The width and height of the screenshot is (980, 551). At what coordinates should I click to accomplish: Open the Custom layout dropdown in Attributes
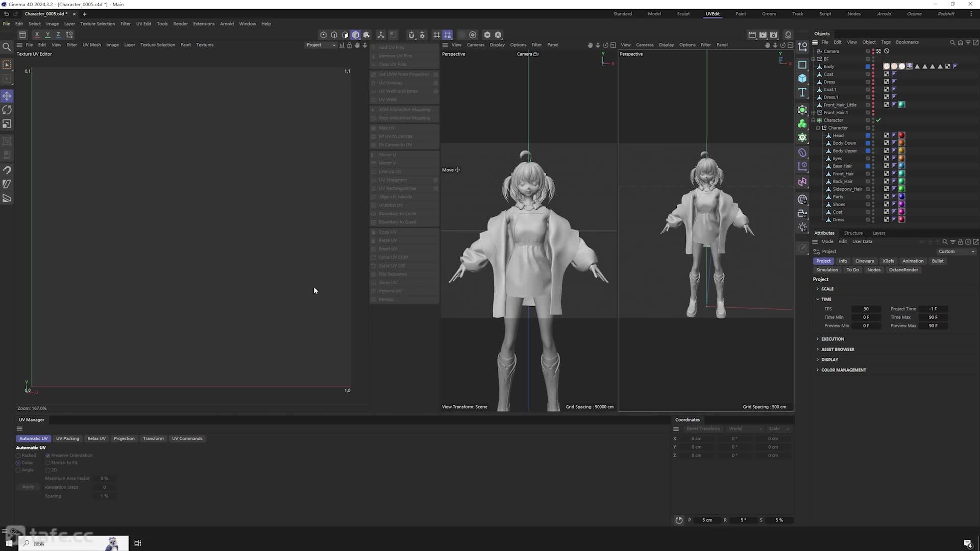957,252
